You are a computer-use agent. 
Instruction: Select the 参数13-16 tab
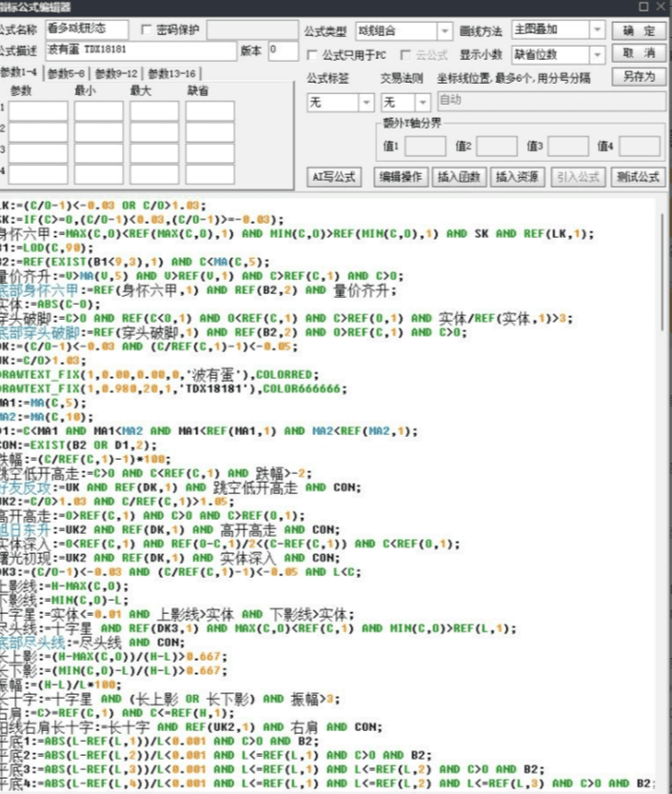[x=171, y=73]
